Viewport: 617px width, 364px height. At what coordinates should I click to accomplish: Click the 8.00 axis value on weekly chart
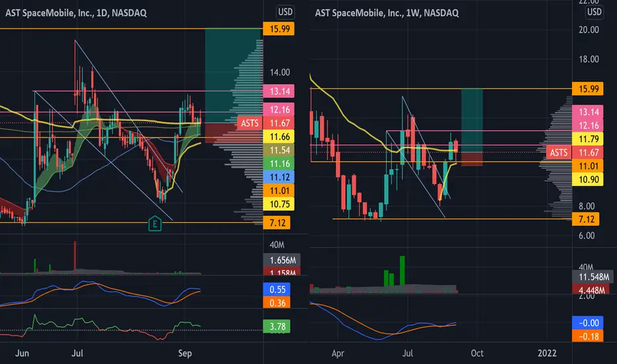(587, 206)
